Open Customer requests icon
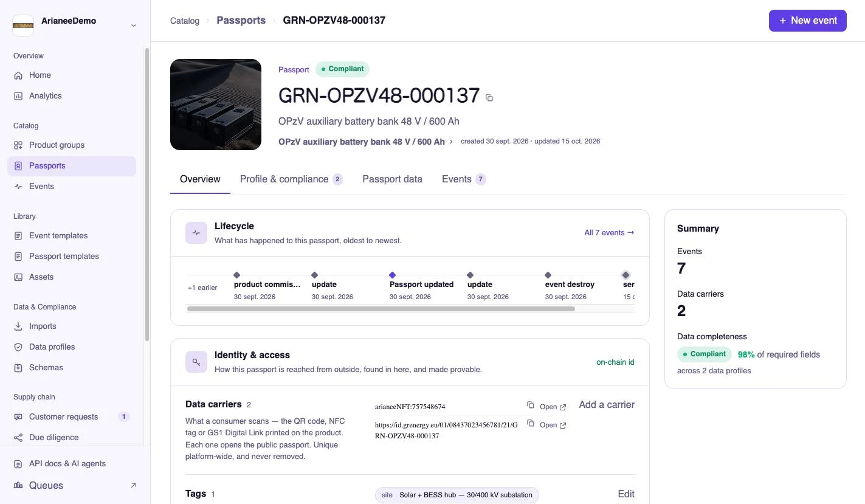 18,417
